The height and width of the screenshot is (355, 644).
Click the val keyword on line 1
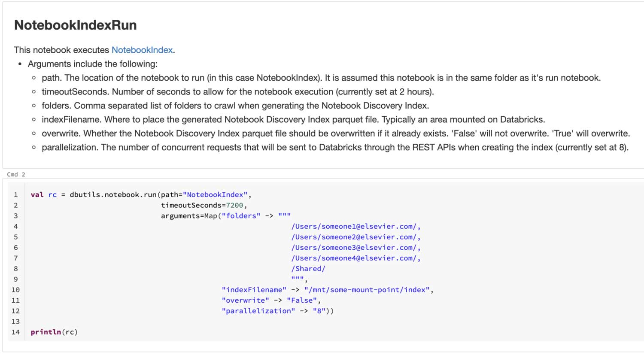point(37,195)
